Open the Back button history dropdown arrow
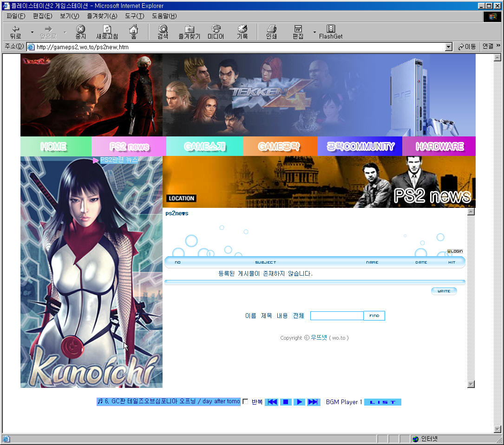 click(32, 32)
